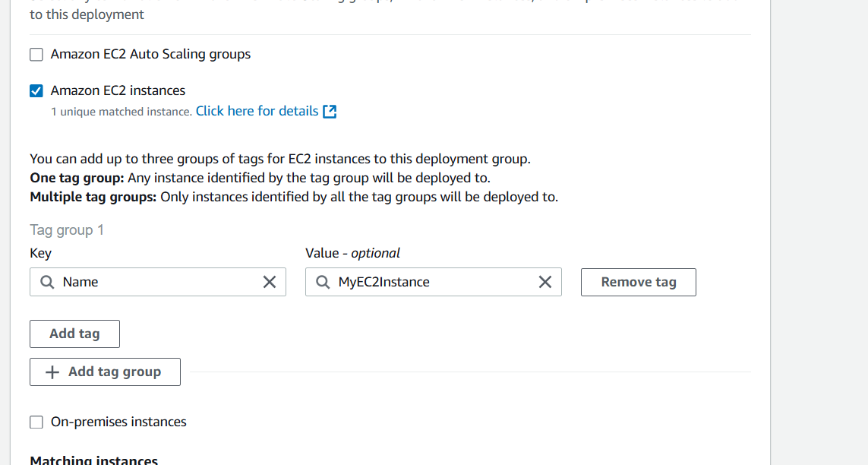Click the Multiple tag groups description line
This screenshot has height=465, width=868.
point(294,197)
